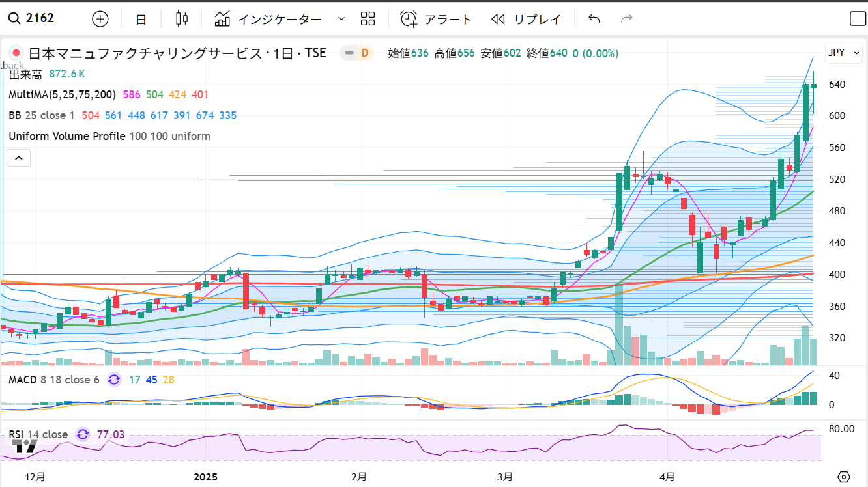Click the 終値640 close value
Screen dimensions: 868x487
tap(547, 53)
